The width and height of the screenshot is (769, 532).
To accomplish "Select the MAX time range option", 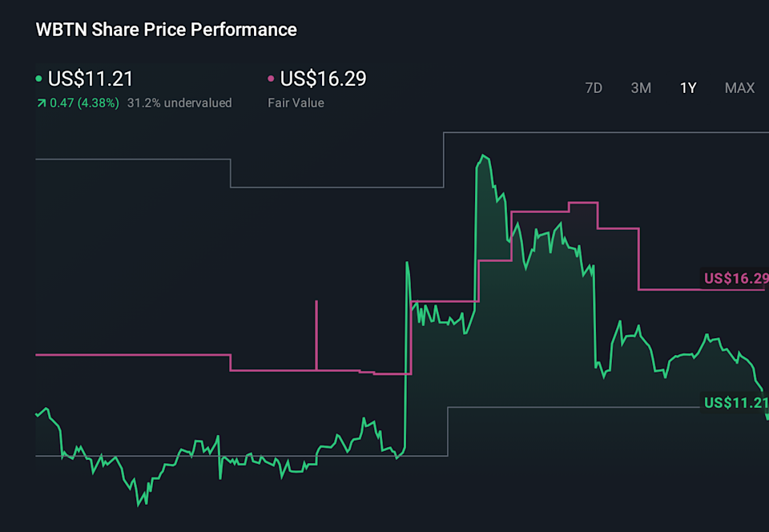I will coord(739,88).
